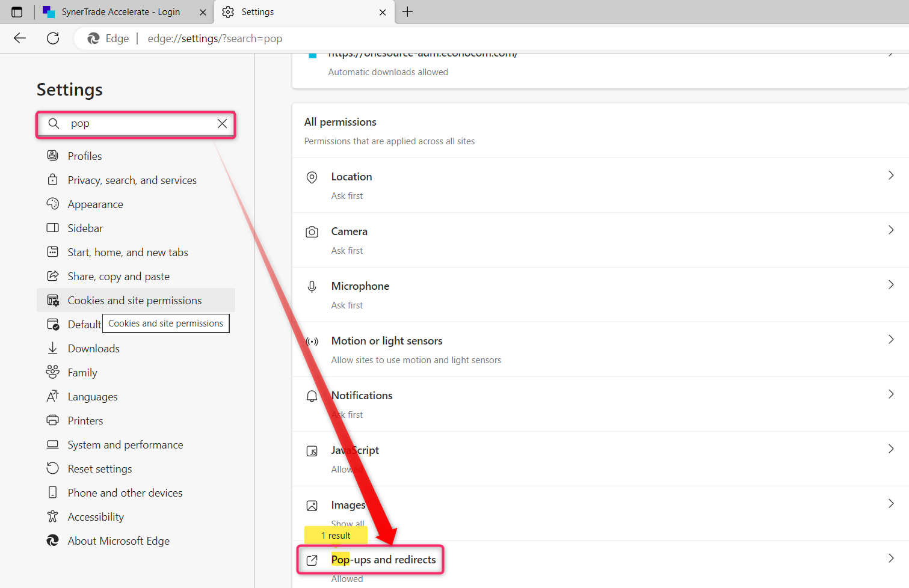909x588 pixels.
Task: Open Microphone permission settings
Action: click(x=600, y=295)
